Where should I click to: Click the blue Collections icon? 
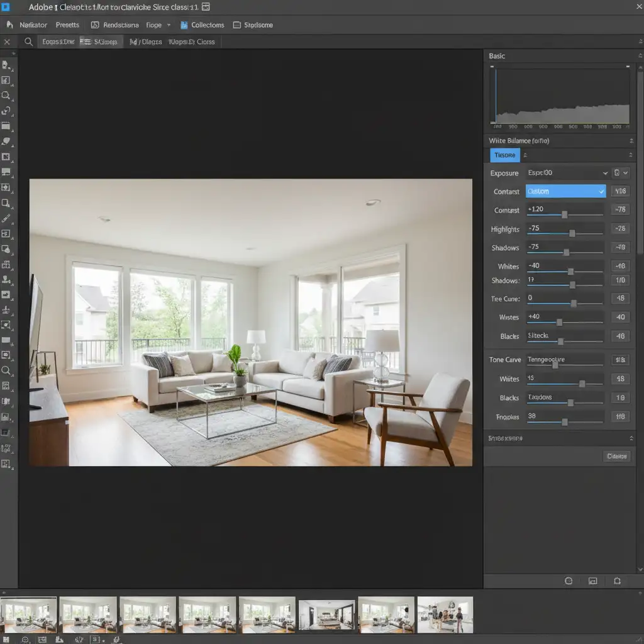tap(184, 25)
